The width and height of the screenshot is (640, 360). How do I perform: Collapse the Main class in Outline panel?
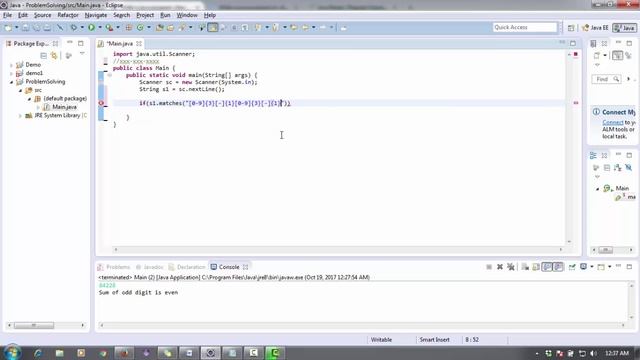pyautogui.click(x=598, y=189)
